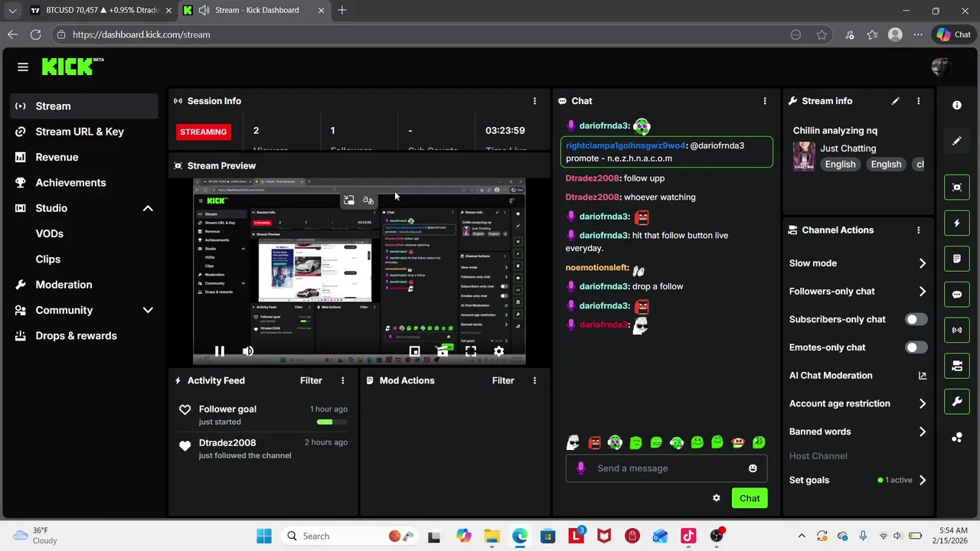Open the emoji picker in the message box
The height and width of the screenshot is (551, 980).
click(753, 468)
